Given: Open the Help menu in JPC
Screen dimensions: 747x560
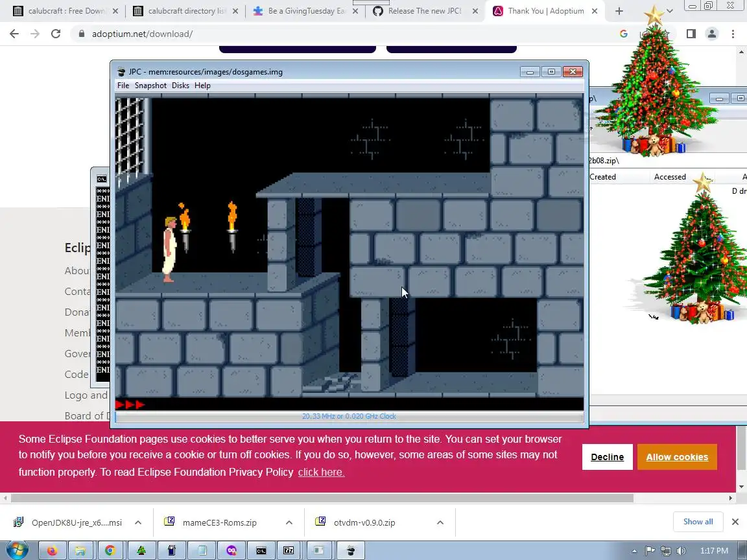Looking at the screenshot, I should [x=202, y=86].
